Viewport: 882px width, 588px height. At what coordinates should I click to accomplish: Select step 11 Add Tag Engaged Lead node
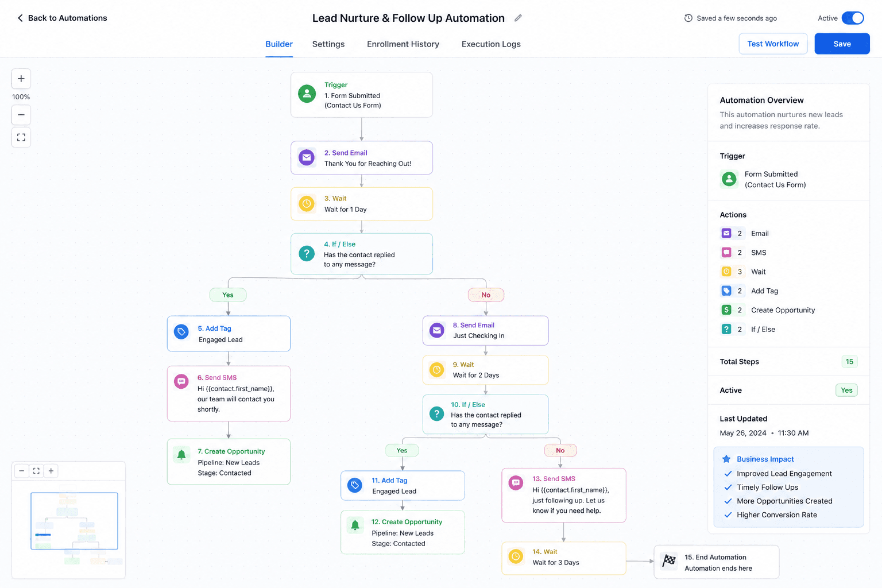[x=403, y=486]
